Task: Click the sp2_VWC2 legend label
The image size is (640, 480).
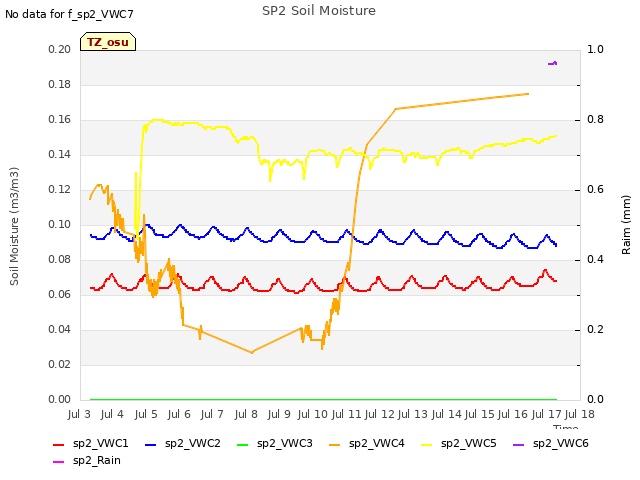Action: [193, 444]
